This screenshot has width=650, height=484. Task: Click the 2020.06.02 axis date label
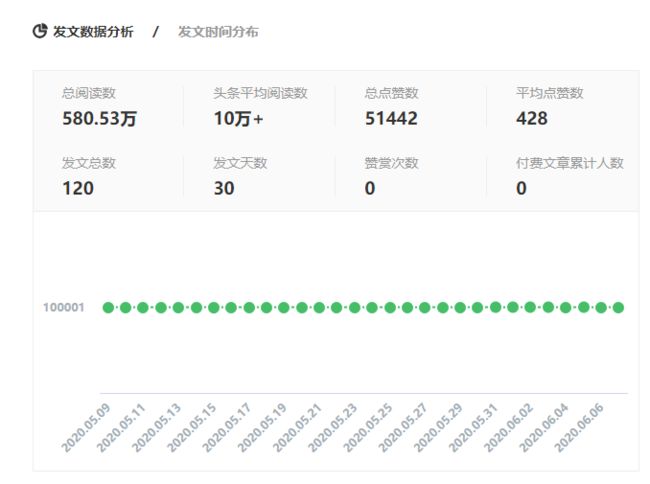coord(509,428)
